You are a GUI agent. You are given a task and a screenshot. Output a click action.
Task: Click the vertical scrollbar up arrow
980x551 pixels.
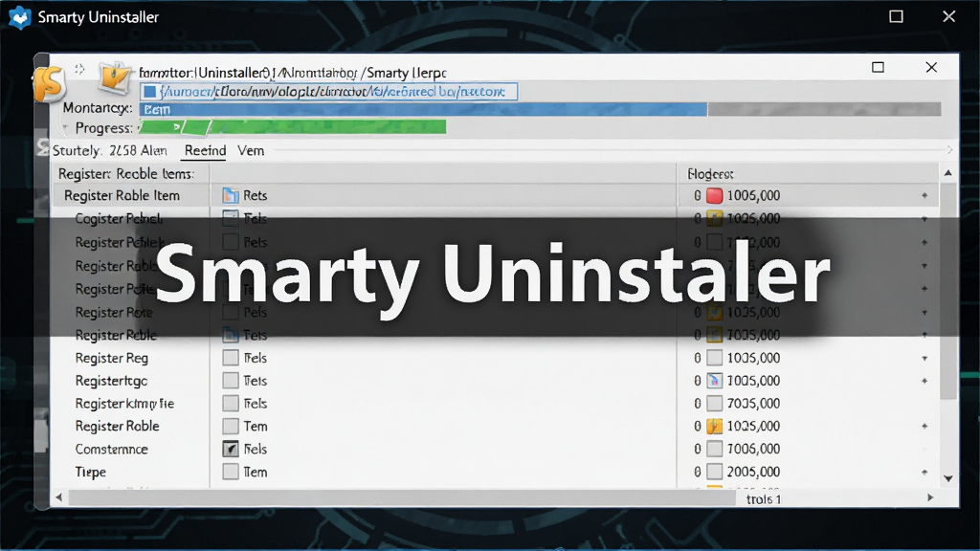pos(948,172)
